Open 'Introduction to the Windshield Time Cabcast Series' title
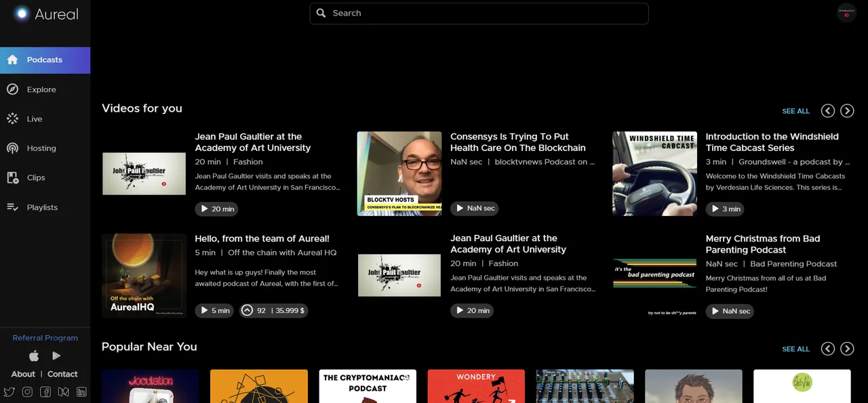The height and width of the screenshot is (403, 868). (x=772, y=142)
